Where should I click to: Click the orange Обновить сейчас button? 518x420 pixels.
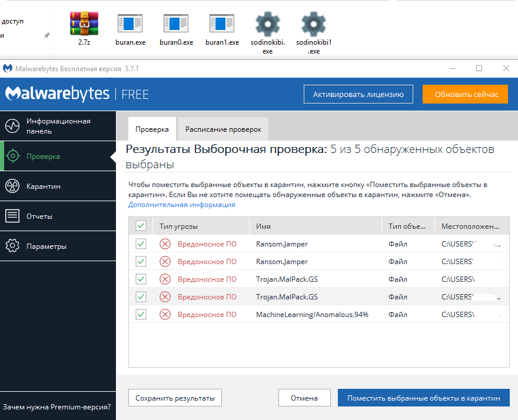pyautogui.click(x=465, y=94)
